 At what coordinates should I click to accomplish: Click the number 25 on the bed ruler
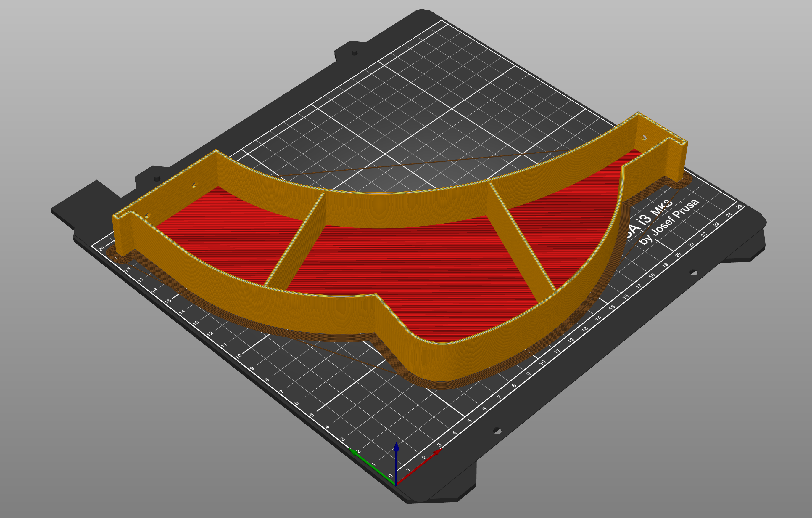pos(739,206)
